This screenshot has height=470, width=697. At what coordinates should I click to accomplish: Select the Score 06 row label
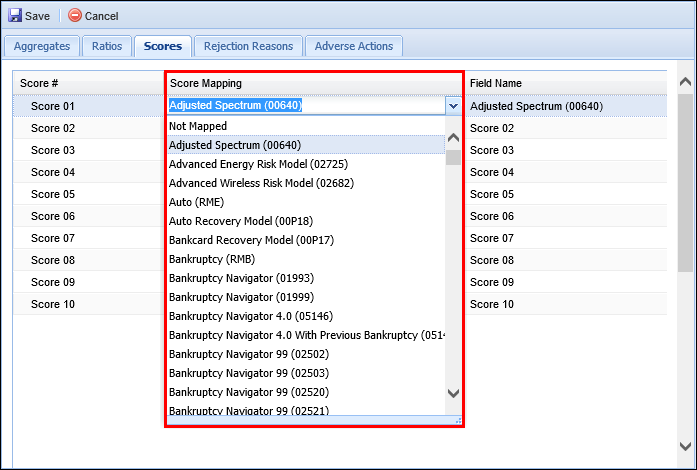(x=52, y=216)
